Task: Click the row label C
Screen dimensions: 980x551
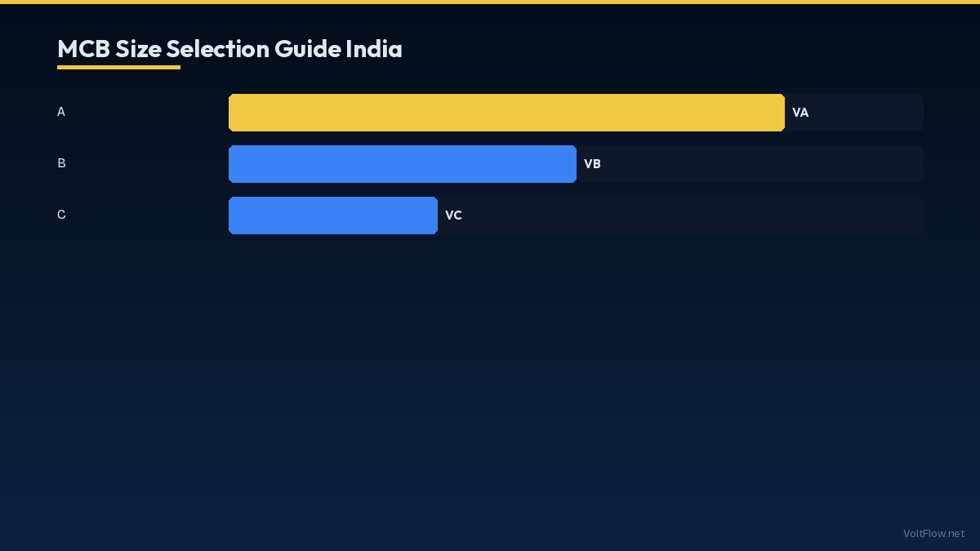Action: (61, 215)
